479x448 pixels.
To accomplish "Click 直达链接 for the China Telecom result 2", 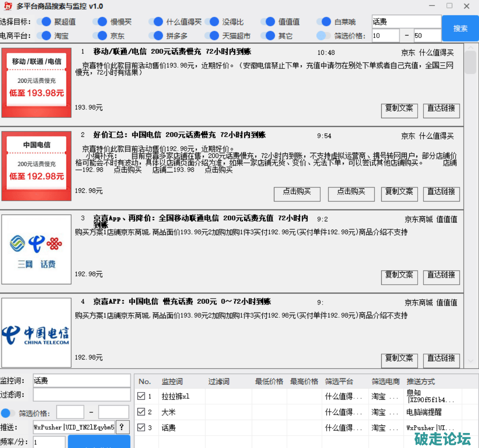I will click(x=441, y=193).
